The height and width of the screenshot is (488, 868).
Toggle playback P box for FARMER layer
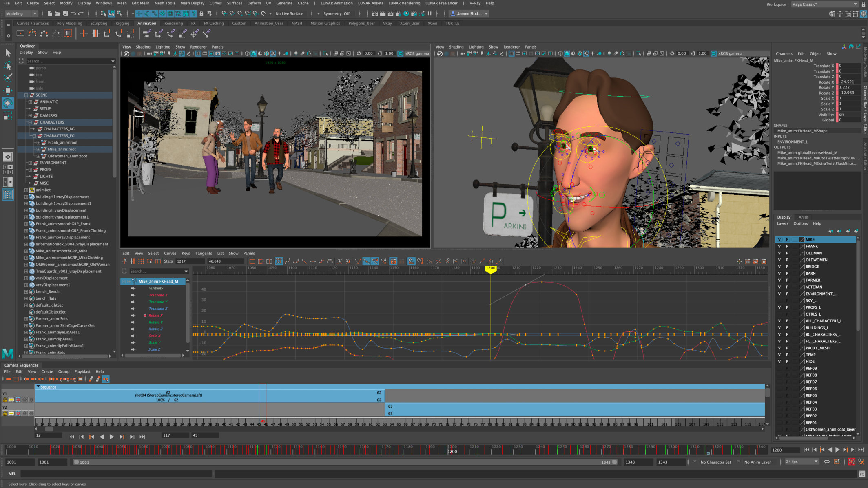coord(787,280)
